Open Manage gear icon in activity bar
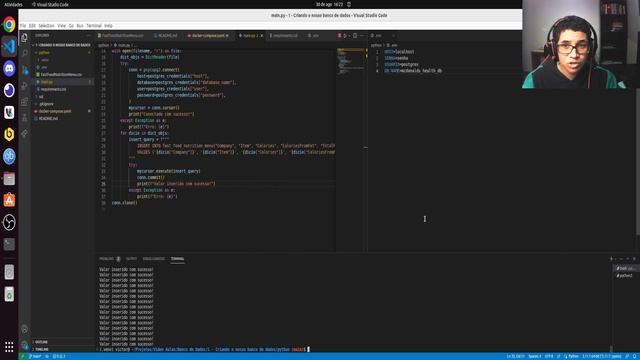640x360 pixels. coord(24,345)
